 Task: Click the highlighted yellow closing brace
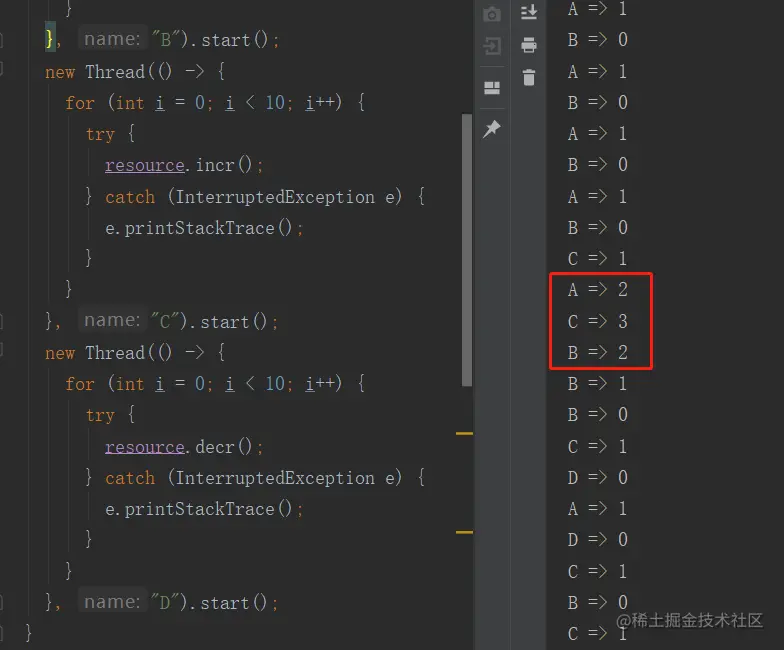pos(50,38)
